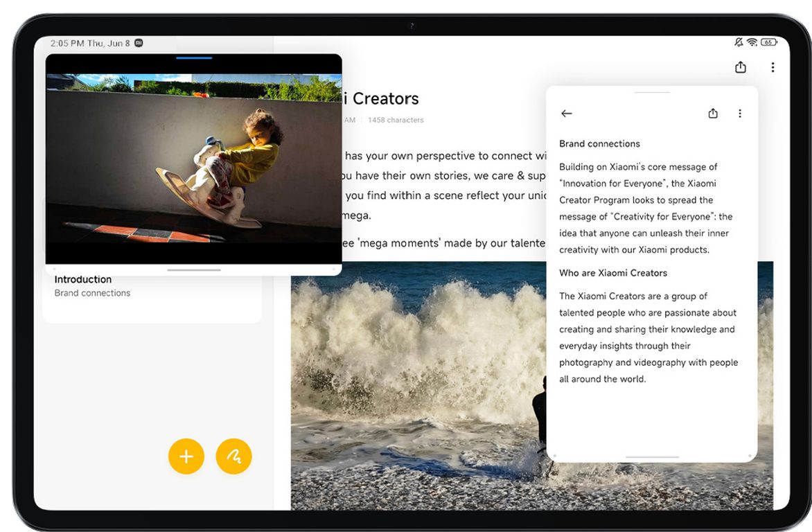Go back using the floating note's arrow
This screenshot has width=812, height=532.
coord(567,114)
